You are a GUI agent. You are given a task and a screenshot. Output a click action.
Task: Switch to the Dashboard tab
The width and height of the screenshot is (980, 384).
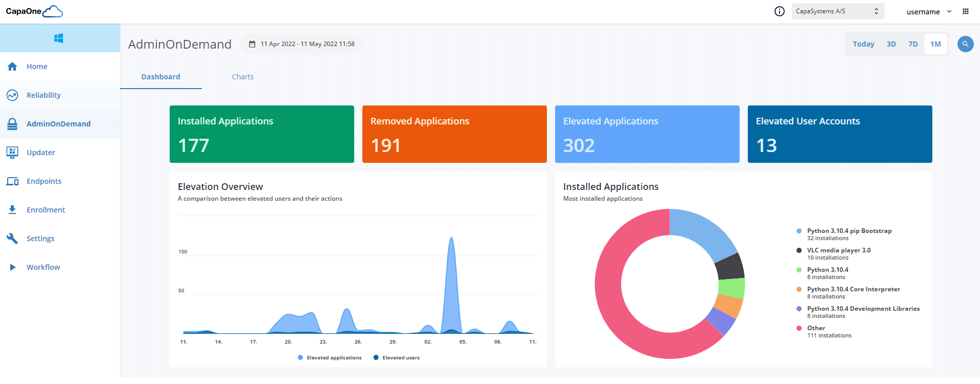161,77
